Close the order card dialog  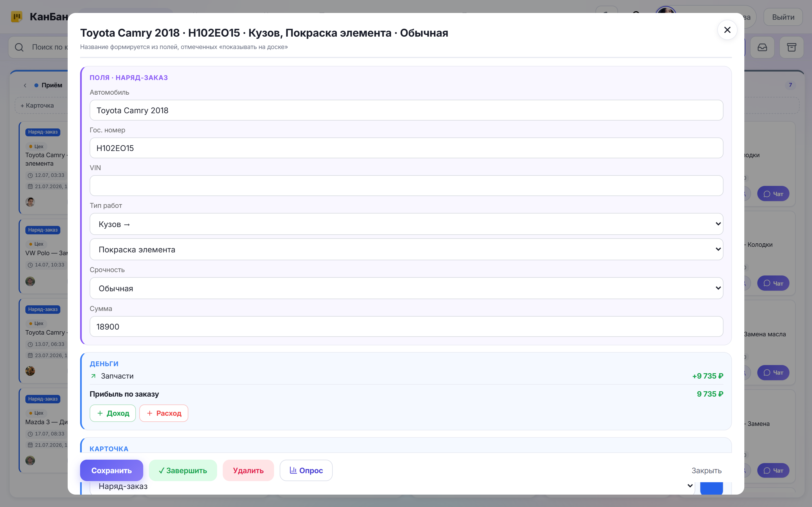click(x=727, y=30)
